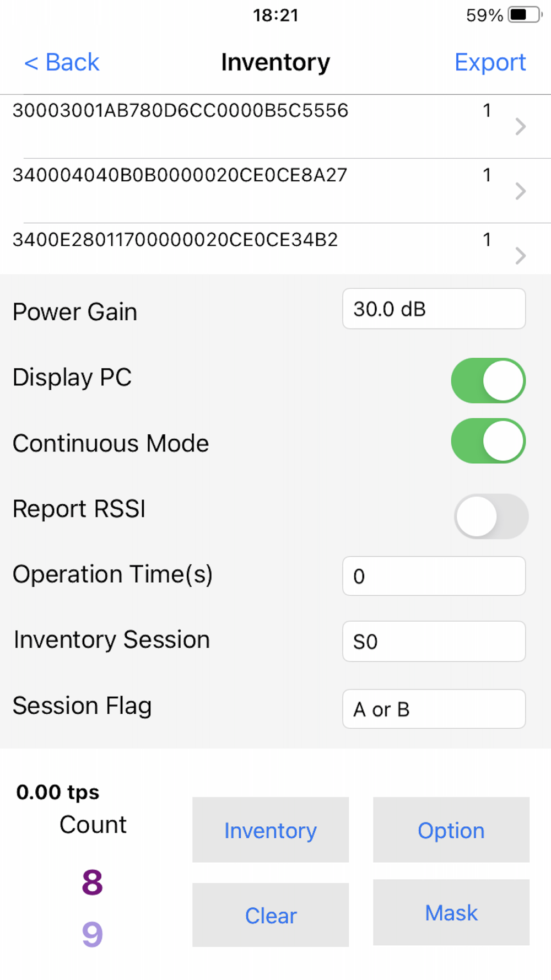Open the Session Flag A or B selector
This screenshot has height=980, width=551.
click(x=434, y=709)
